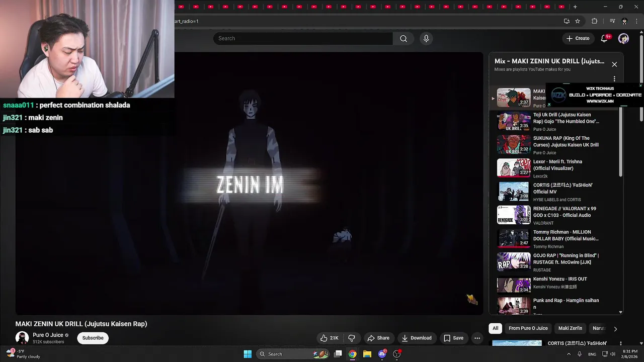644x362 pixels.
Task: Click the Windows Start button
Action: pos(248,354)
